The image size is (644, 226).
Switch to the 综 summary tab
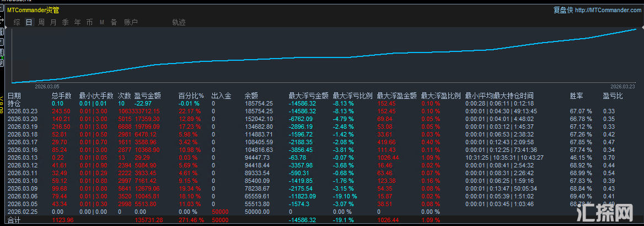click(17, 22)
